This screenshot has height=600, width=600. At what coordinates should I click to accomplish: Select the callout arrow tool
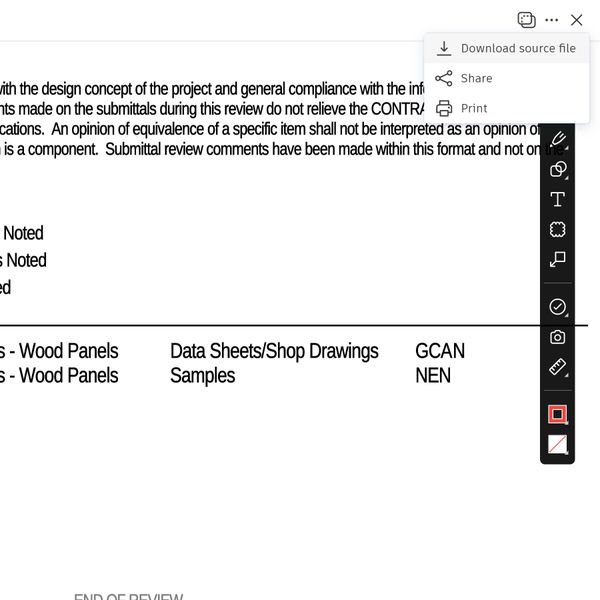click(x=558, y=259)
